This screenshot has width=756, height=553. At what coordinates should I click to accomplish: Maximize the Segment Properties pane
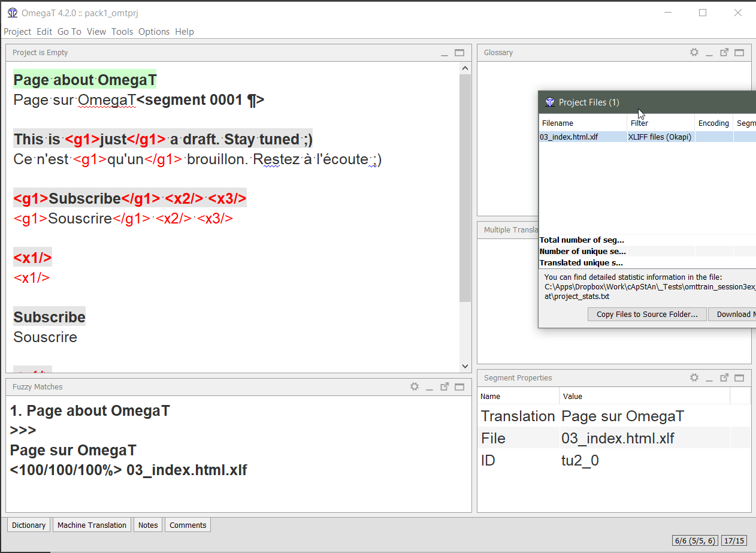point(739,378)
